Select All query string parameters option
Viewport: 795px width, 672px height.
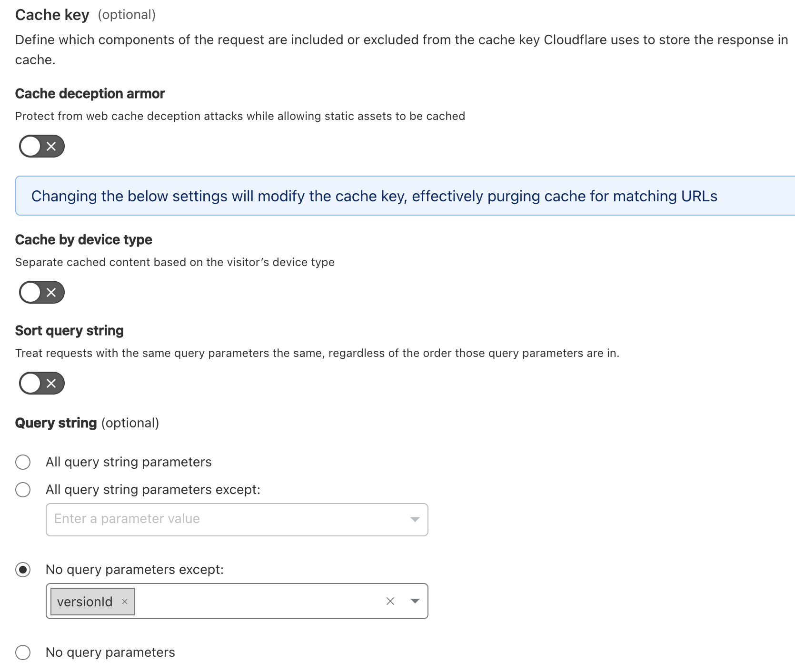(x=23, y=462)
